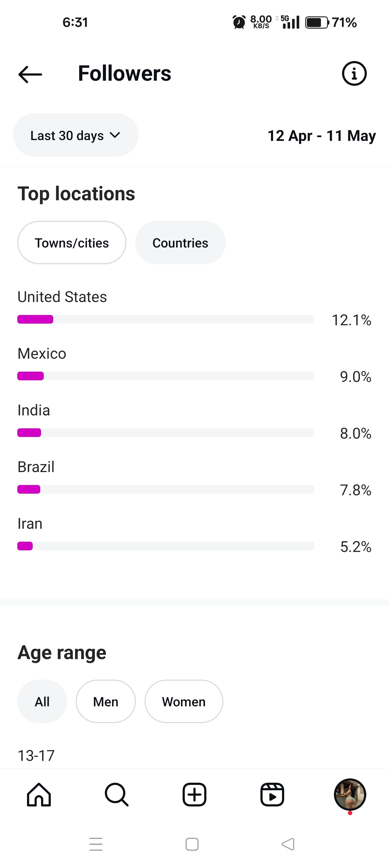The image size is (389, 868).
Task: Tap Android home square button
Action: point(192,844)
